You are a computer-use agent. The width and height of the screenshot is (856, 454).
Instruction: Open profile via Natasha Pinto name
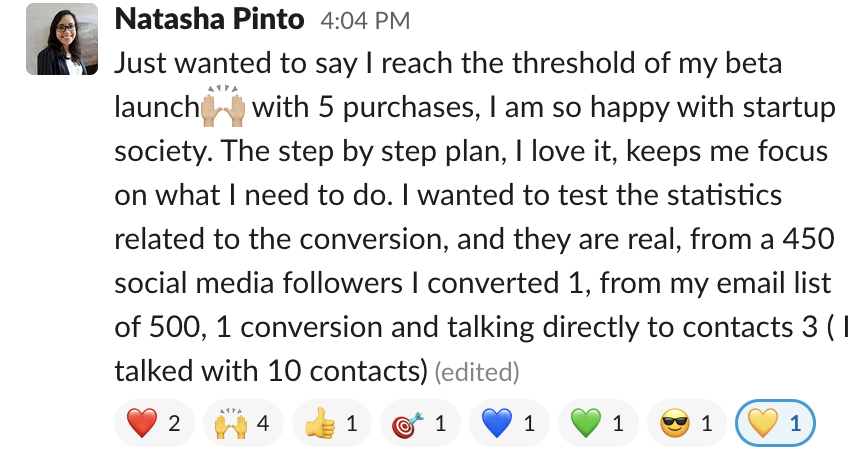coord(209,20)
